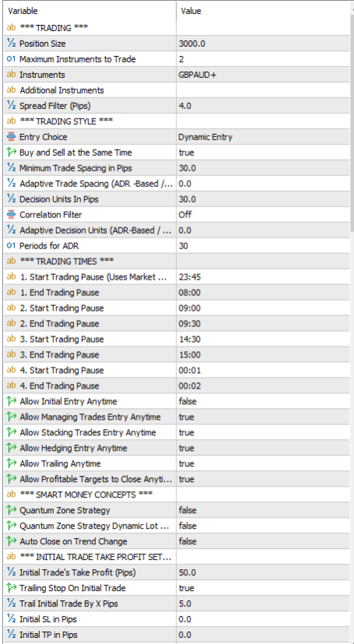Screen dimensions: 354x644
Task: Click the boolean icon beside Auto Close on Trend Change
Action: (11, 541)
